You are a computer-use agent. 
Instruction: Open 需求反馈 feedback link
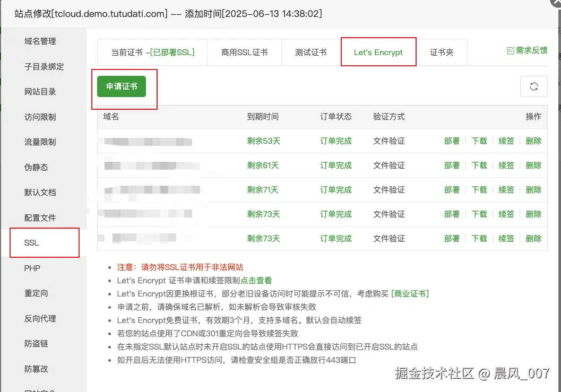[x=528, y=50]
